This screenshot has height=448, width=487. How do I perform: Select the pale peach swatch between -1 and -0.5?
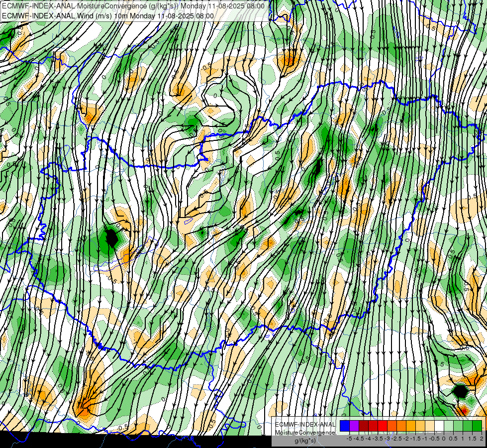coord(430,426)
